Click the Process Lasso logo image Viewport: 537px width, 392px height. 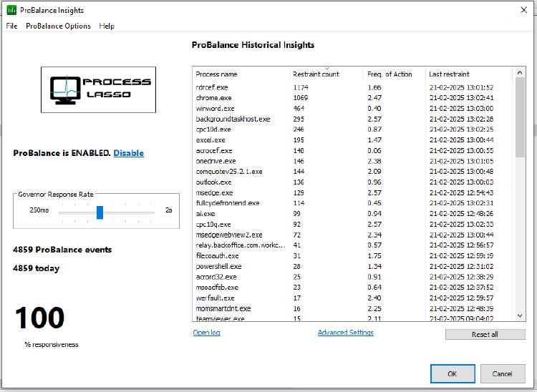click(x=98, y=89)
